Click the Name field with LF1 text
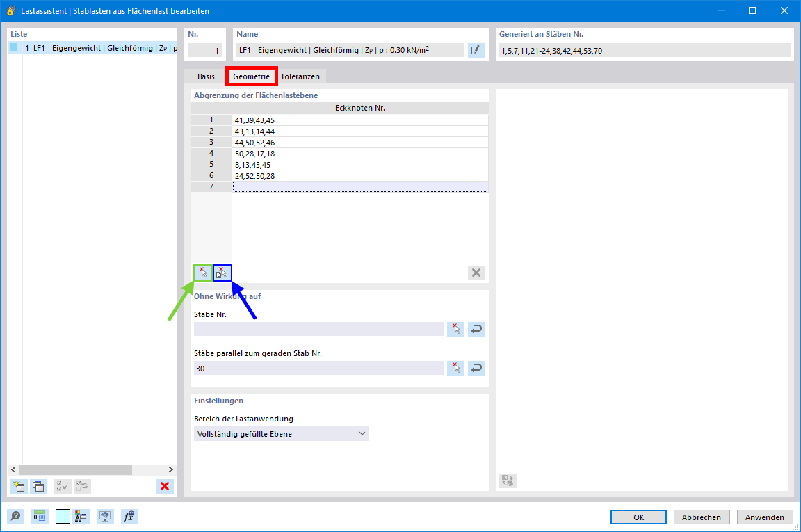Viewport: 801px width, 532px height. click(350, 50)
